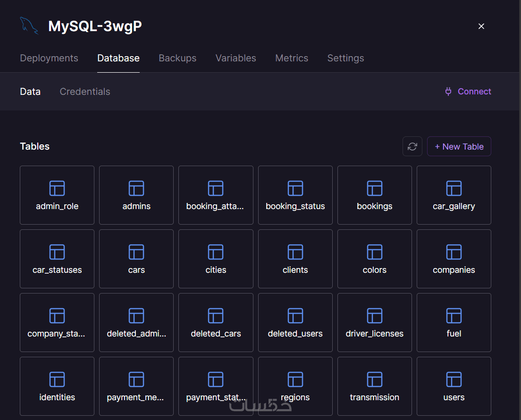
Task: Open the admins table icon
Action: [136, 188]
